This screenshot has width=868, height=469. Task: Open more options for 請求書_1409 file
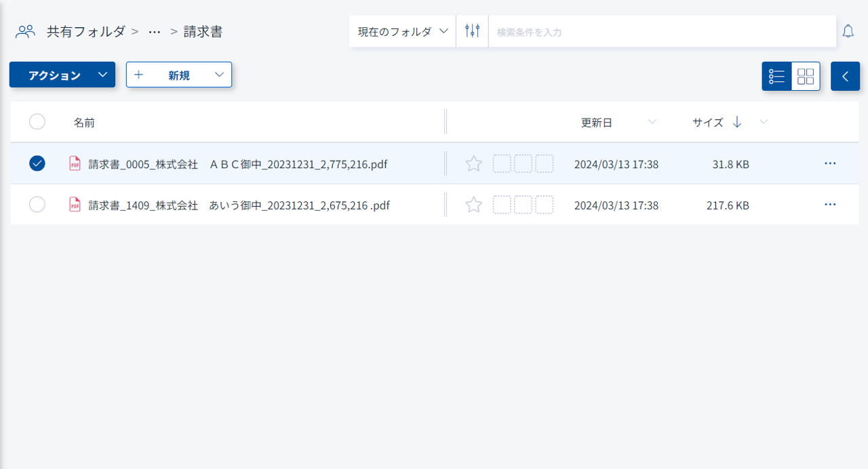[829, 205]
